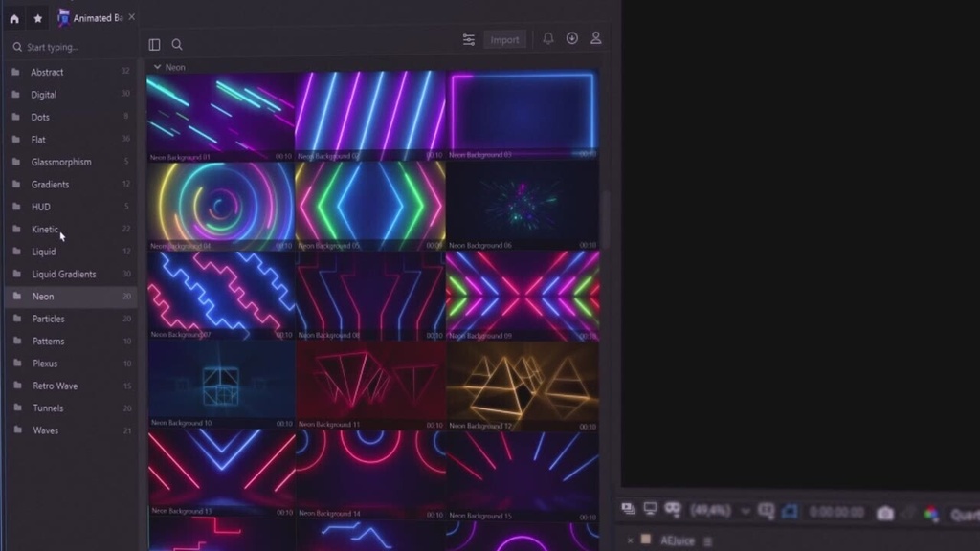Open the Glassmorphism folder
The height and width of the screenshot is (551, 980).
pos(71,162)
